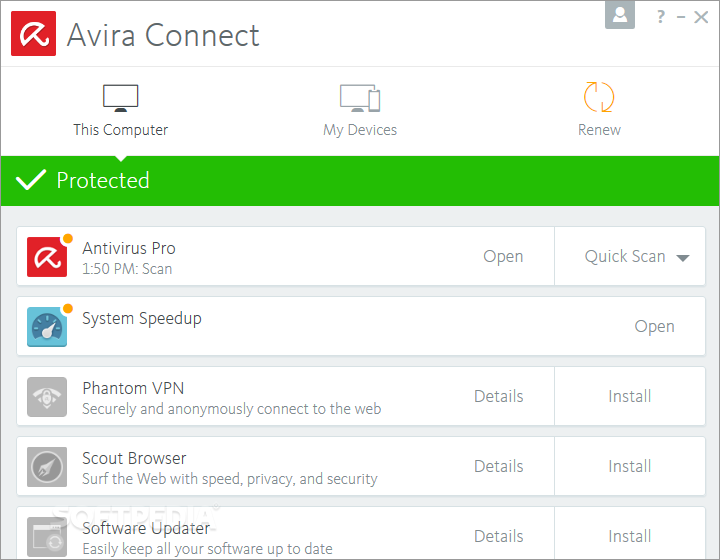Open the Renew tab
Viewport: 720px width, 560px height.
click(599, 111)
